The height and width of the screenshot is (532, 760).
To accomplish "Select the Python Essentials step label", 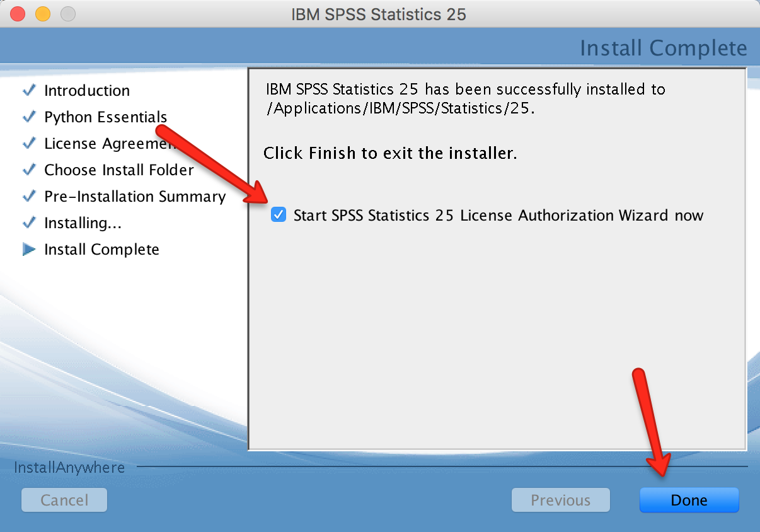I will pos(106,117).
